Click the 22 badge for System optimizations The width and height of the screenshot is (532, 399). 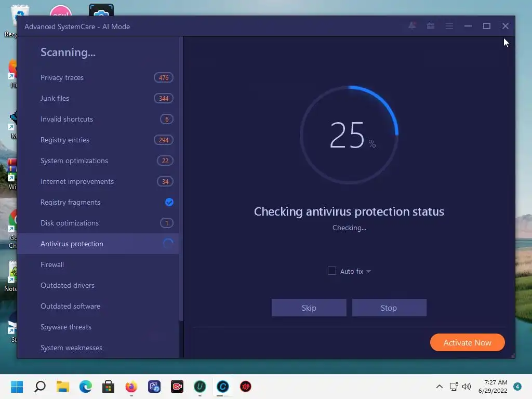pyautogui.click(x=165, y=161)
